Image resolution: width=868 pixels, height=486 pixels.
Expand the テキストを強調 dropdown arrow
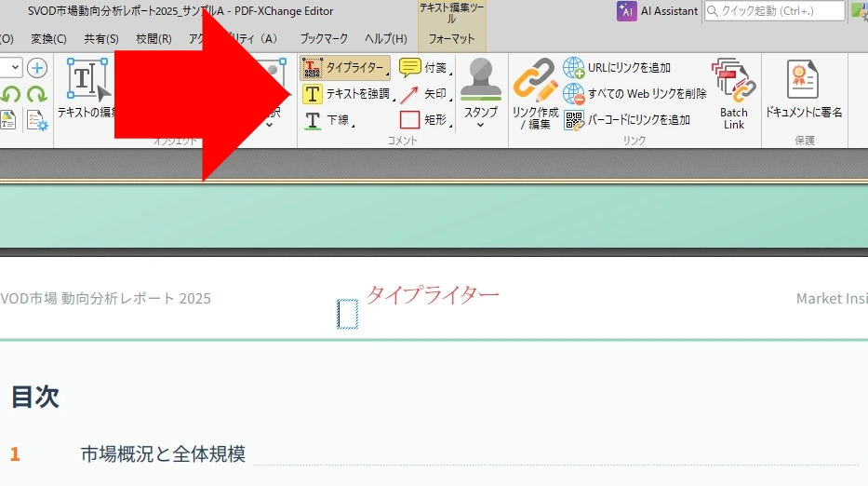pos(394,100)
